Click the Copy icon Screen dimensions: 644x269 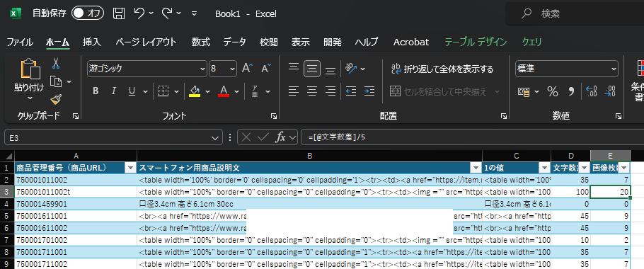pos(56,81)
